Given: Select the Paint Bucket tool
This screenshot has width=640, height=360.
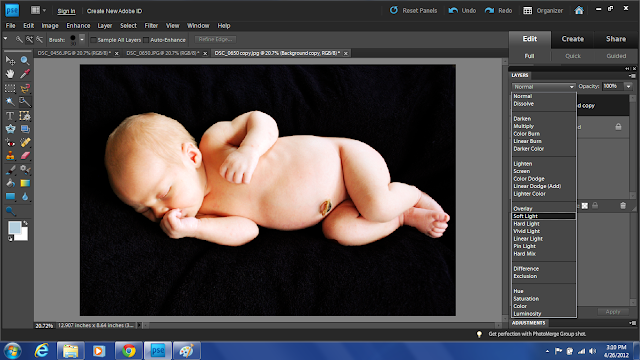Looking at the screenshot, I should [10, 183].
